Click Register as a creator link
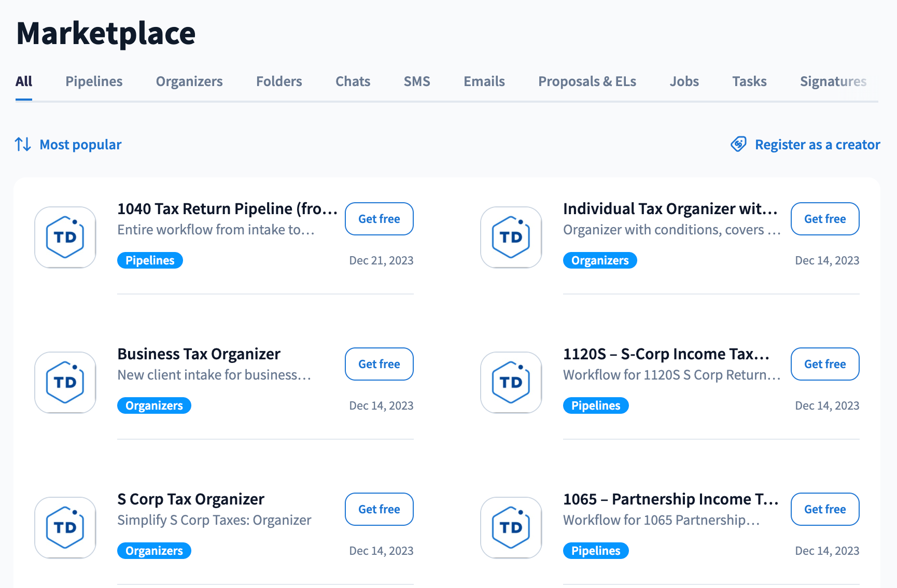The image size is (897, 588). click(817, 145)
